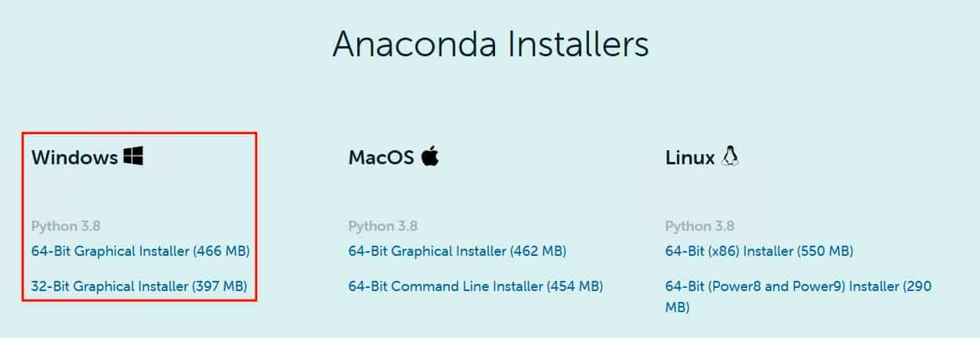Click the Apple logo beside MacOS

(429, 156)
